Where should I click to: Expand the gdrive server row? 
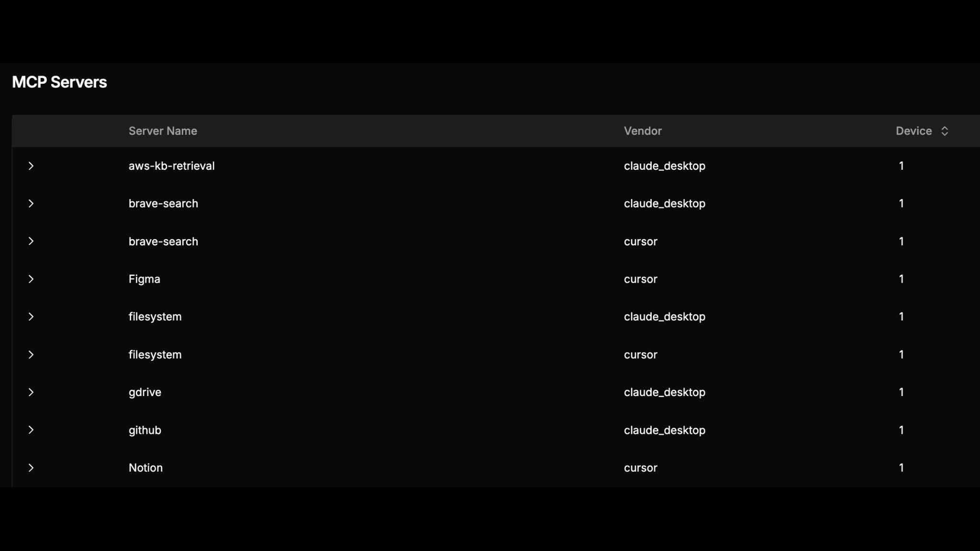(31, 392)
